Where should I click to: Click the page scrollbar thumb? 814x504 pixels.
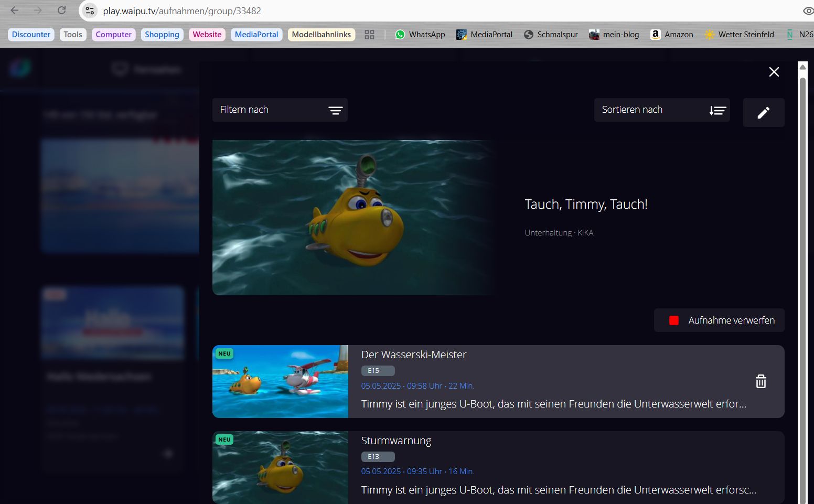point(802,290)
